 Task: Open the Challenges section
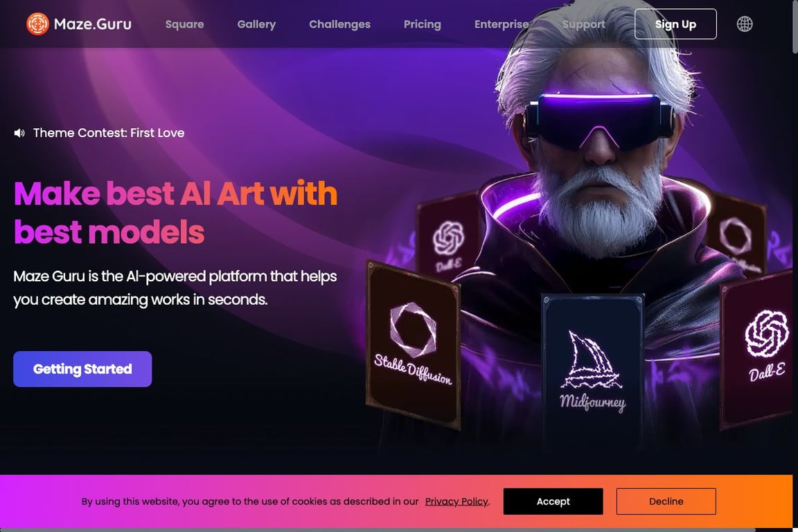click(340, 24)
